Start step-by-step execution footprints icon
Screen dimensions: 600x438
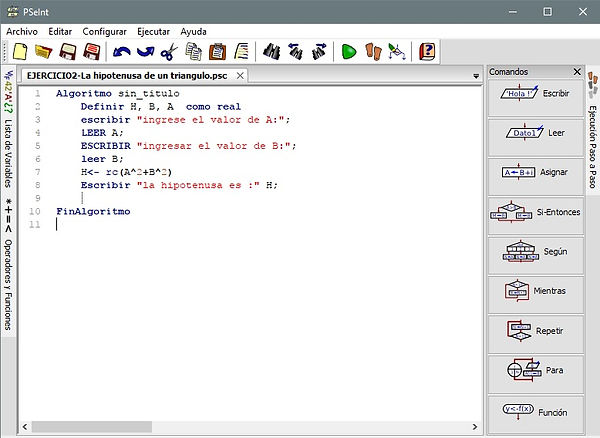click(x=372, y=51)
